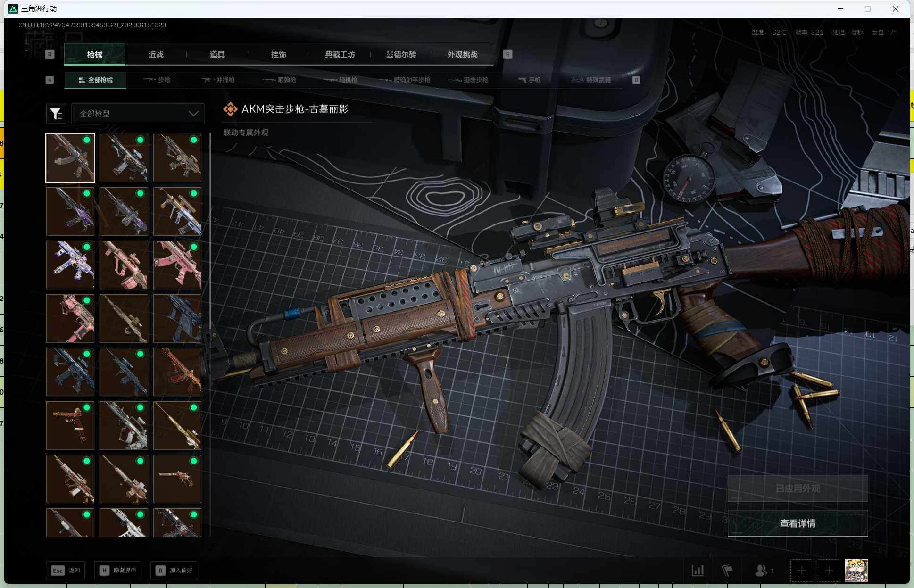Select the white-purple floral SMG skin thumbnail
This screenshot has width=914, height=588.
[x=70, y=265]
